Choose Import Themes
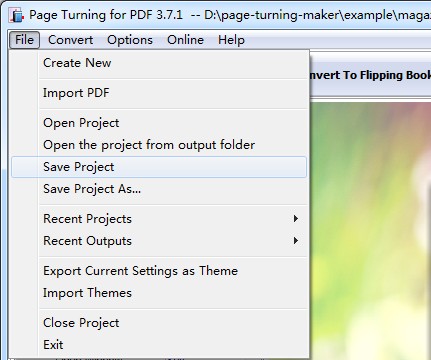This screenshot has width=431, height=360. pos(159,293)
